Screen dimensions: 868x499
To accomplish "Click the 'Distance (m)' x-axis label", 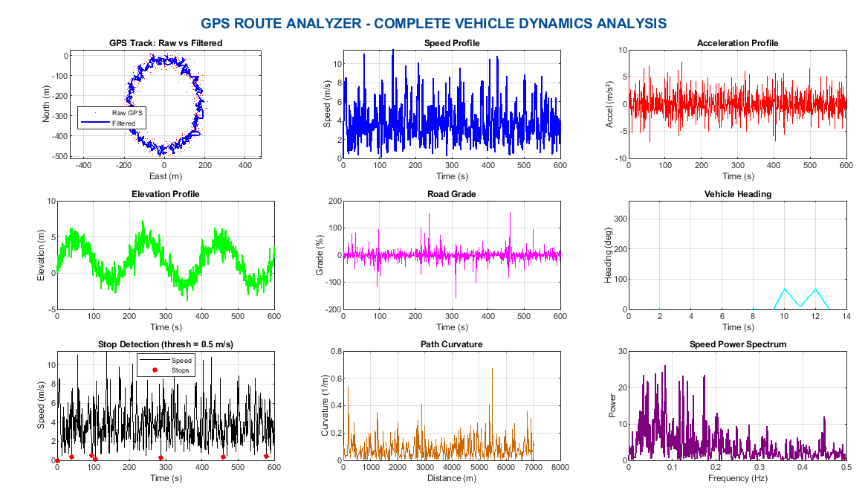I will coord(451,478).
